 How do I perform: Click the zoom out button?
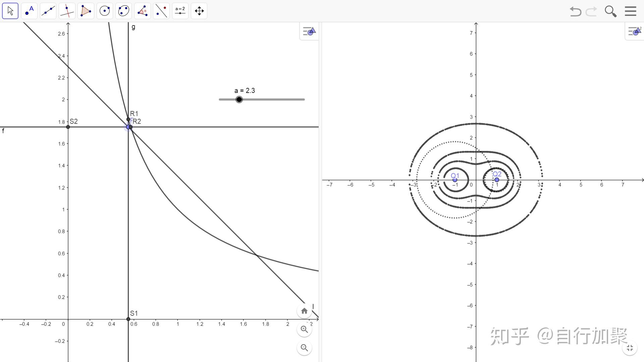(304, 348)
